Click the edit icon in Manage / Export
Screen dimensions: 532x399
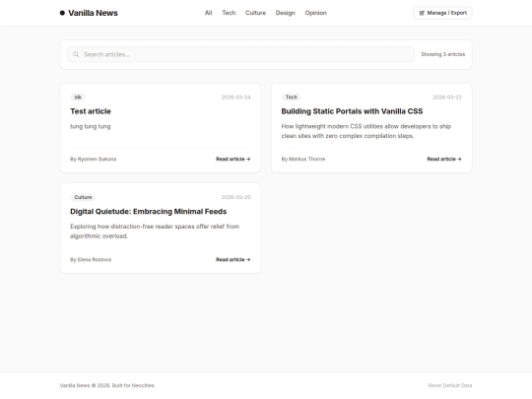pyautogui.click(x=422, y=13)
